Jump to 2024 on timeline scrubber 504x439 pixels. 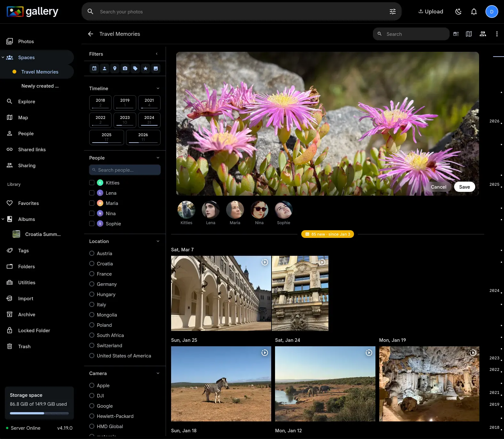494,291
